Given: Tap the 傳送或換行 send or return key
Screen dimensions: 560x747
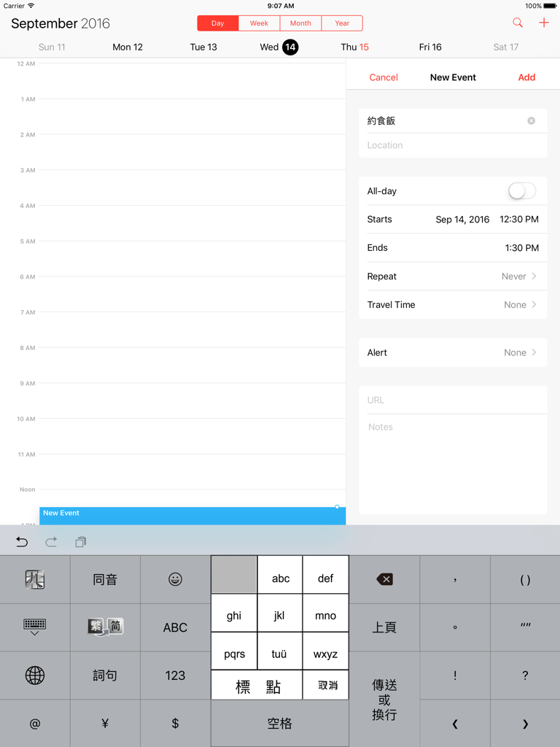Looking at the screenshot, I should 384,700.
